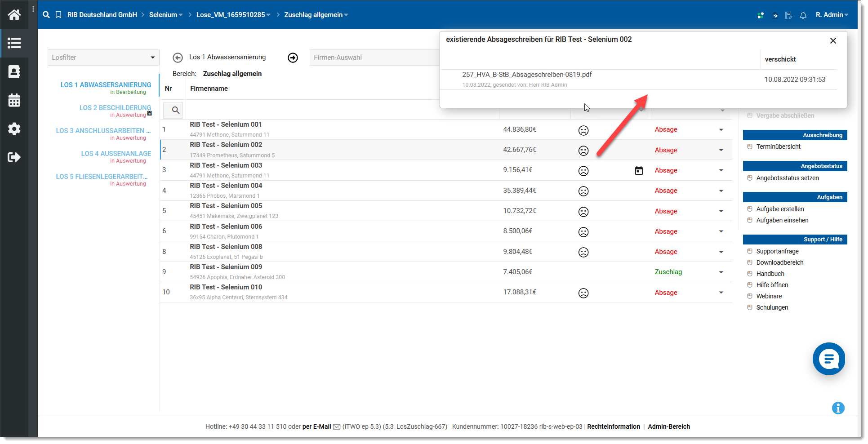This screenshot has height=444, width=868.
Task: Click Absage status for Selenium 008
Action: pyautogui.click(x=666, y=252)
